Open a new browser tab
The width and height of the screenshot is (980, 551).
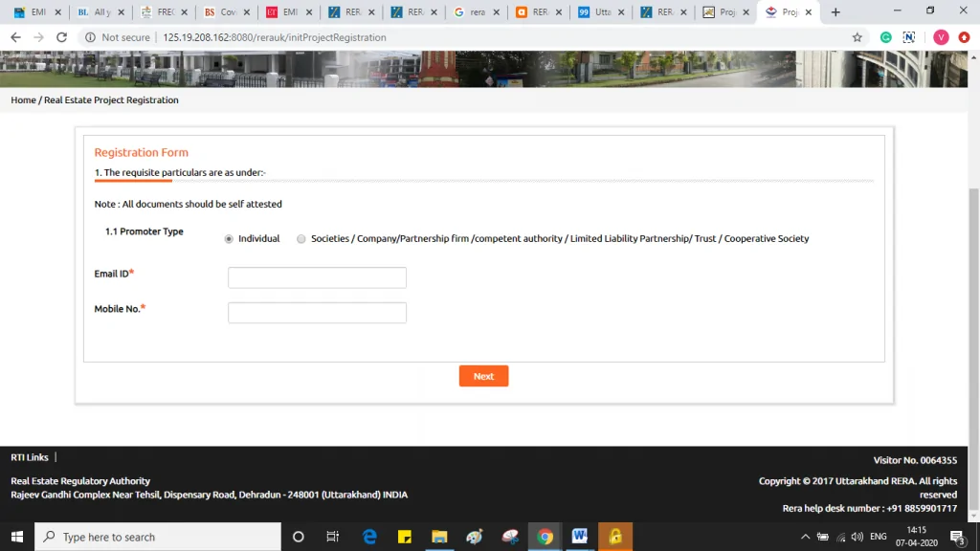click(835, 12)
